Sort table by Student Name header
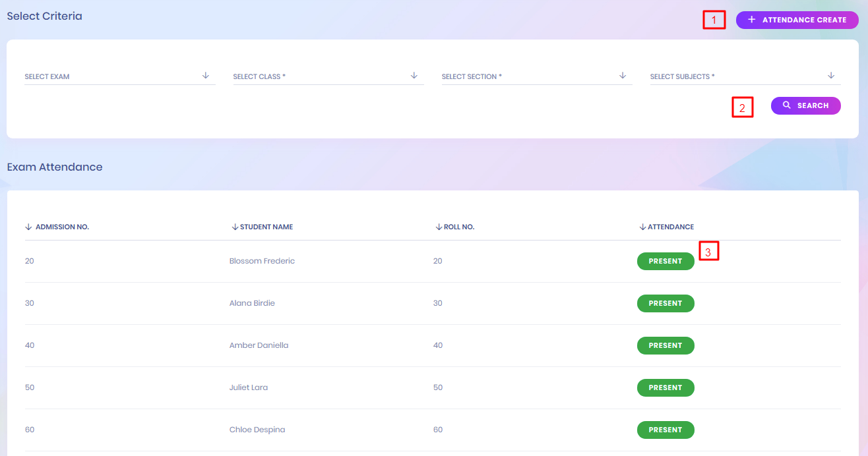 click(266, 227)
